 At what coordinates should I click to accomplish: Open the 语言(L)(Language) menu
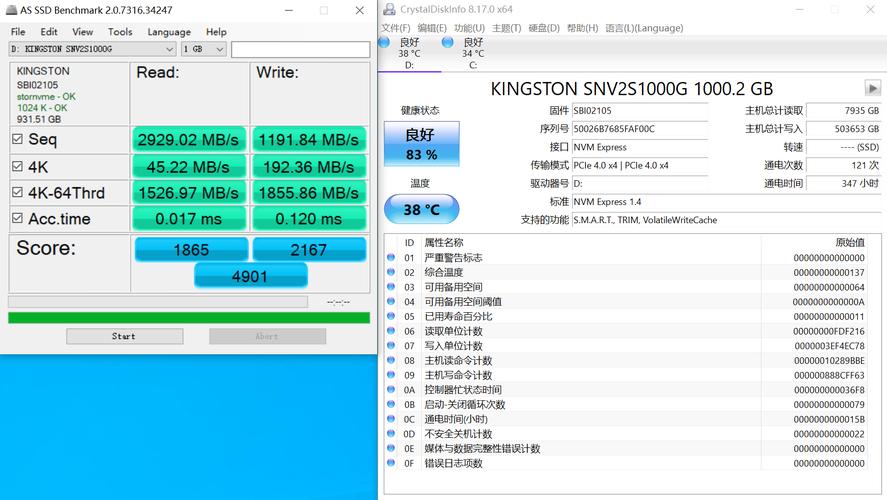pyautogui.click(x=644, y=28)
